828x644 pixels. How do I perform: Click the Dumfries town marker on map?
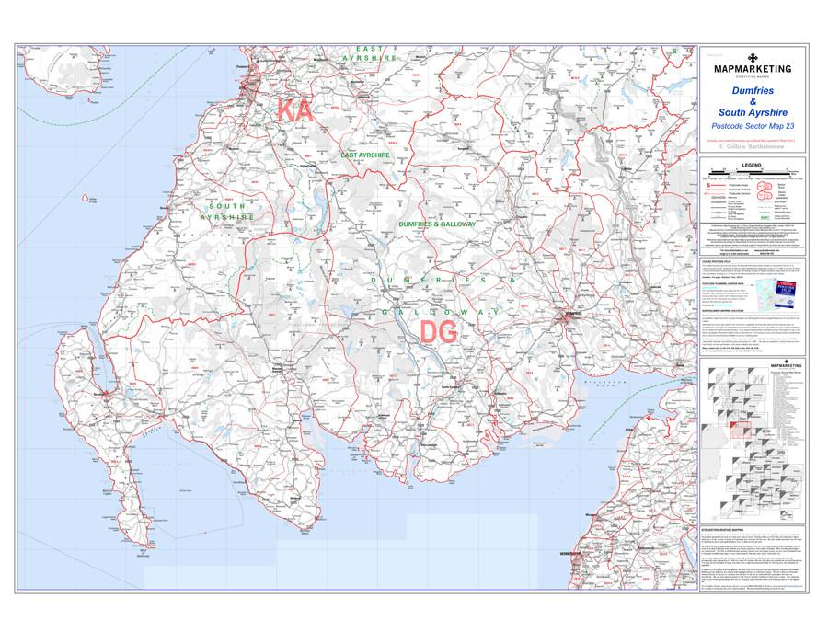click(564, 317)
